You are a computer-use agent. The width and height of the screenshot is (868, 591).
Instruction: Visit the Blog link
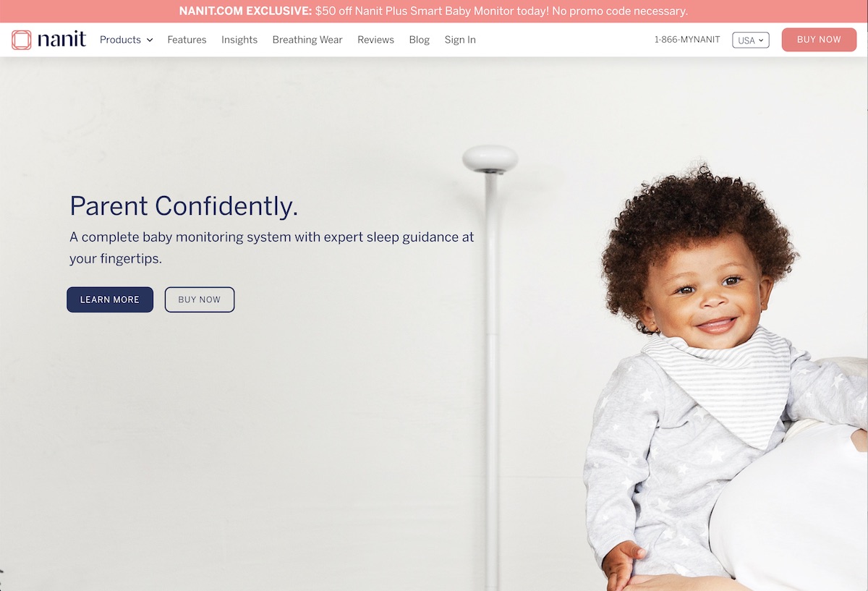tap(420, 40)
